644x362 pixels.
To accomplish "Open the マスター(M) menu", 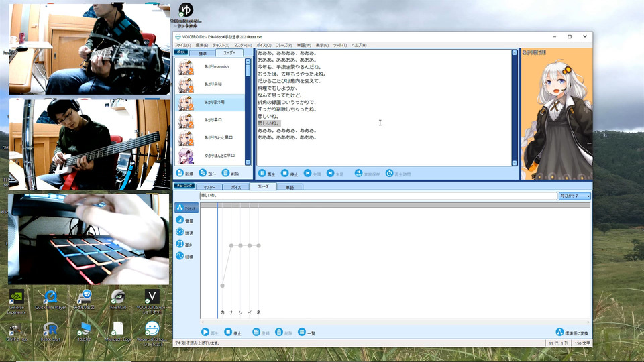I will [x=243, y=45].
